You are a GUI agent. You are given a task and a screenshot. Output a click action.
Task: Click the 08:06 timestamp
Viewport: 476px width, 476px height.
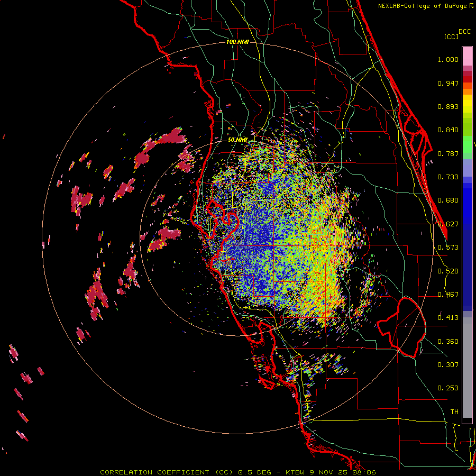click(x=364, y=472)
